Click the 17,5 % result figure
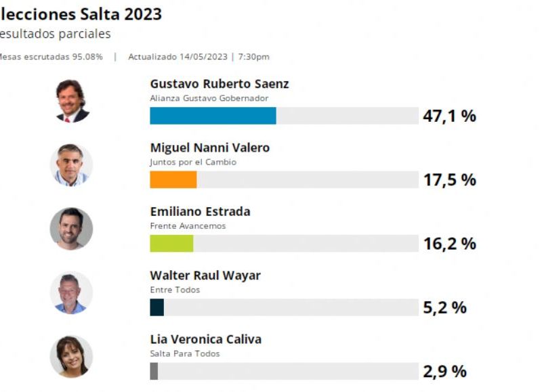The width and height of the screenshot is (542, 392). pyautogui.click(x=450, y=180)
